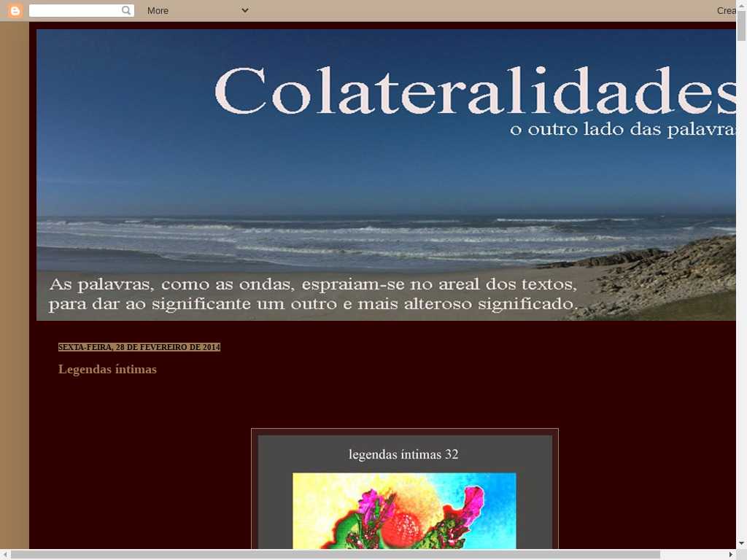Click the vertical scrollbar down arrow
Viewport: 747px width, 560px height.
pos(741,543)
